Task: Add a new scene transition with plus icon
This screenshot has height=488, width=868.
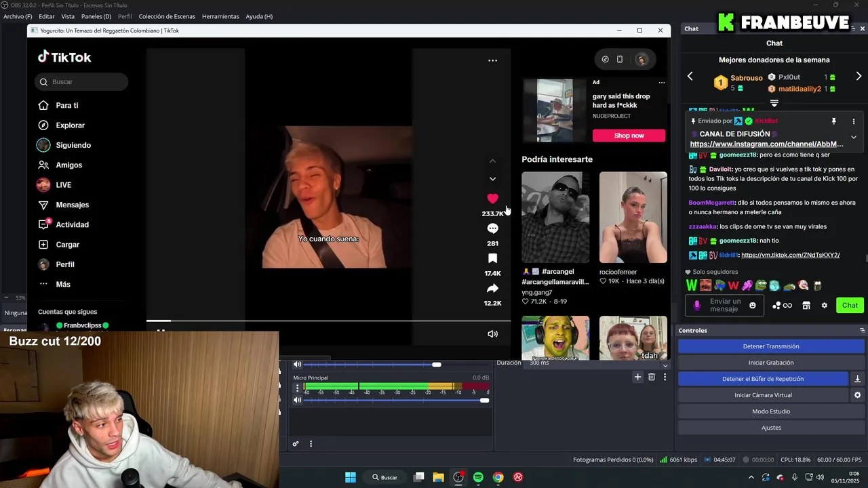Action: tap(637, 377)
